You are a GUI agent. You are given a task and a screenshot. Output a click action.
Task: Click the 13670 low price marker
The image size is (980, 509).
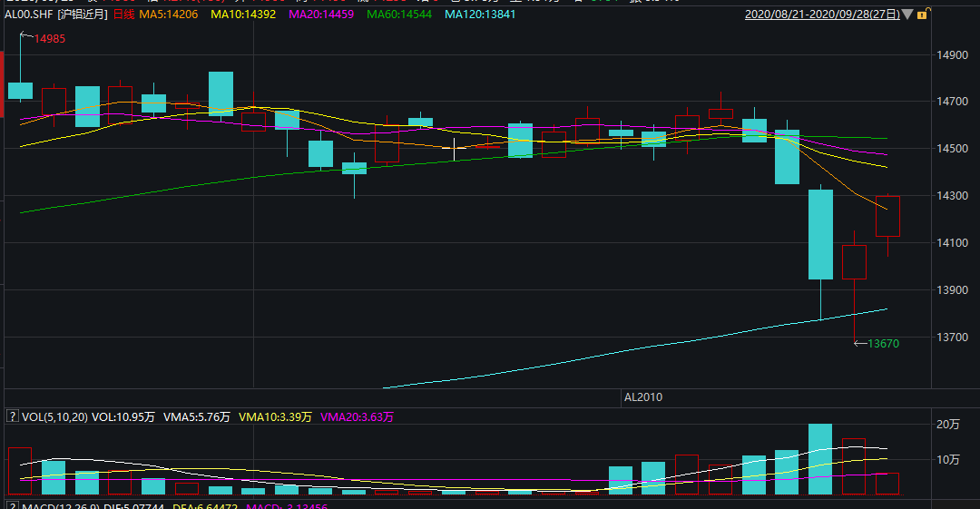[882, 343]
